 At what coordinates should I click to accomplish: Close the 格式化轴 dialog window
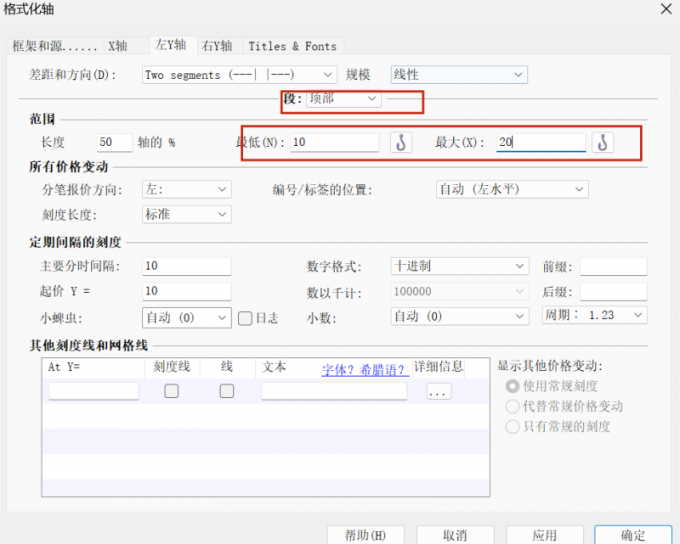pos(665,8)
